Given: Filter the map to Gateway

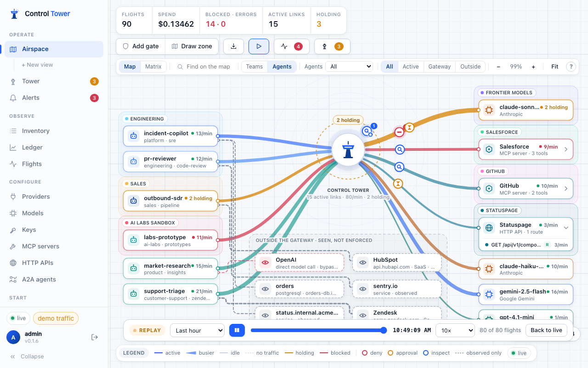Looking at the screenshot, I should [x=440, y=67].
